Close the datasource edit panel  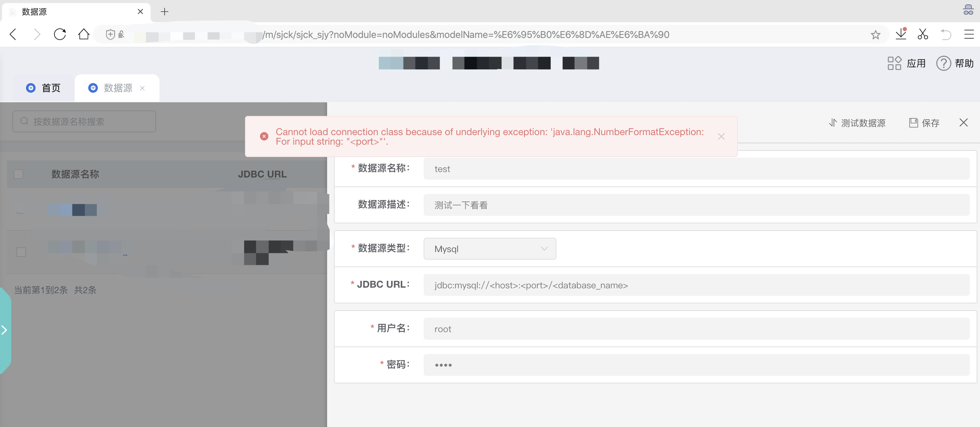(x=963, y=122)
